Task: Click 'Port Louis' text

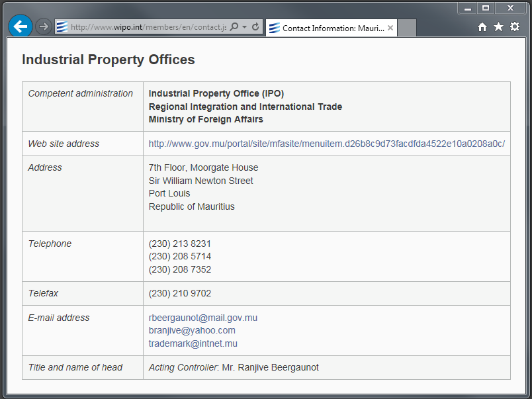Action: point(169,193)
